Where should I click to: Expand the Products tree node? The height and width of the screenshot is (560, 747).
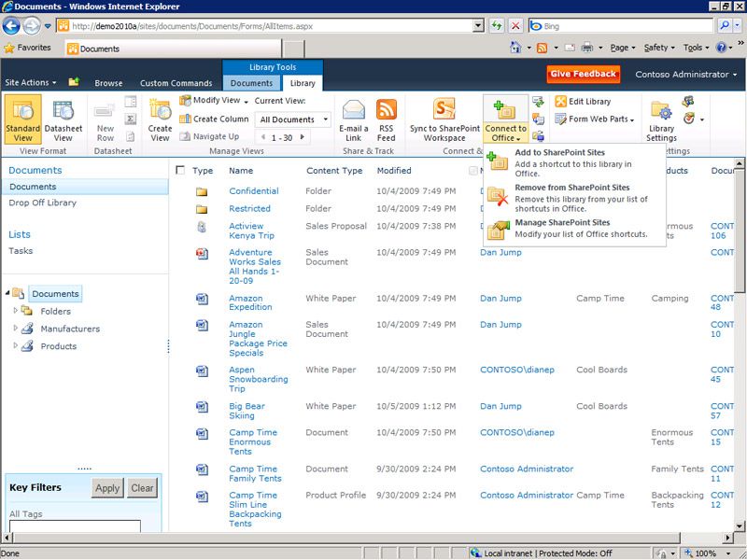tap(15, 345)
